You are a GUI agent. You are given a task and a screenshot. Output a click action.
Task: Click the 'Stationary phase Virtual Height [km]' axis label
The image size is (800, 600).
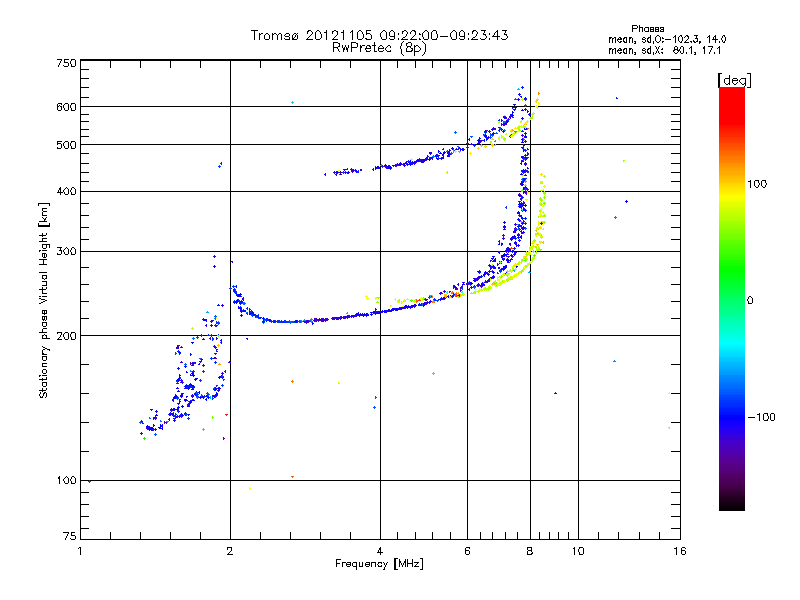coord(44,300)
